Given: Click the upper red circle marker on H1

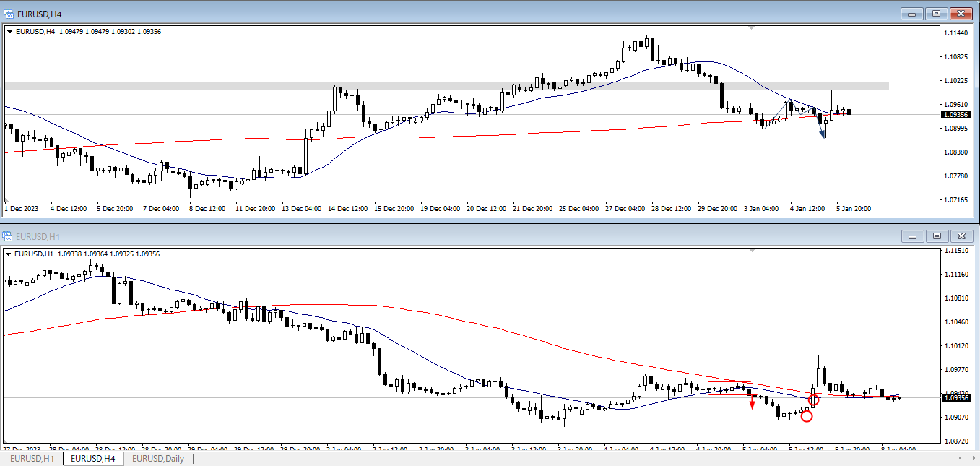Looking at the screenshot, I should point(814,400).
